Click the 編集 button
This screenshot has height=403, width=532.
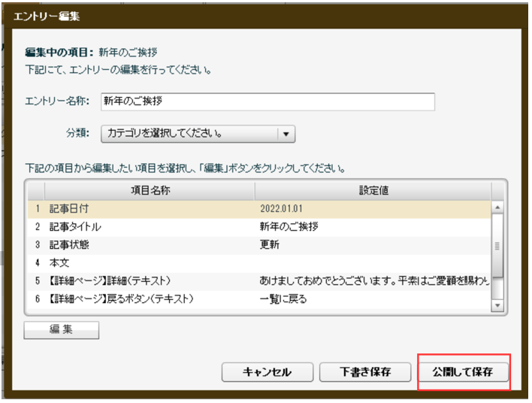coord(62,330)
